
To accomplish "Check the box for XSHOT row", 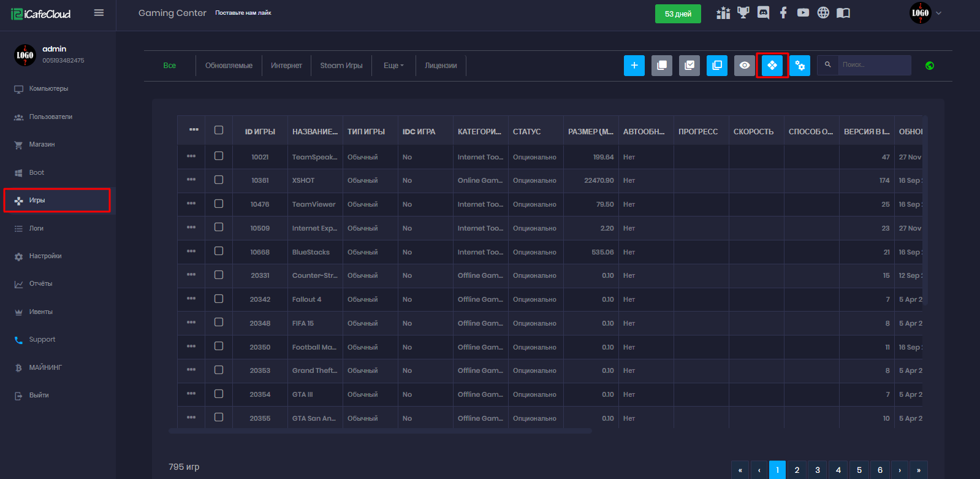I will [x=219, y=180].
